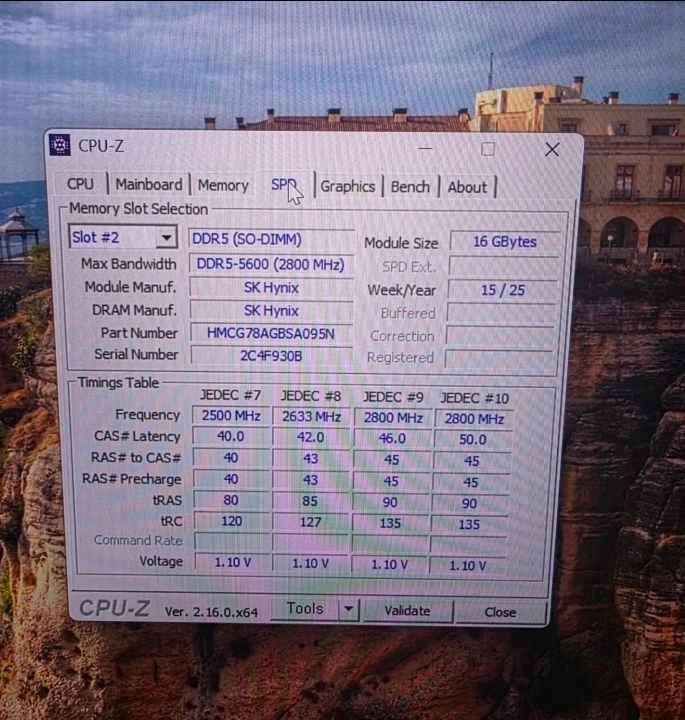685x720 pixels.
Task: Click the Tools button
Action: pos(305,608)
